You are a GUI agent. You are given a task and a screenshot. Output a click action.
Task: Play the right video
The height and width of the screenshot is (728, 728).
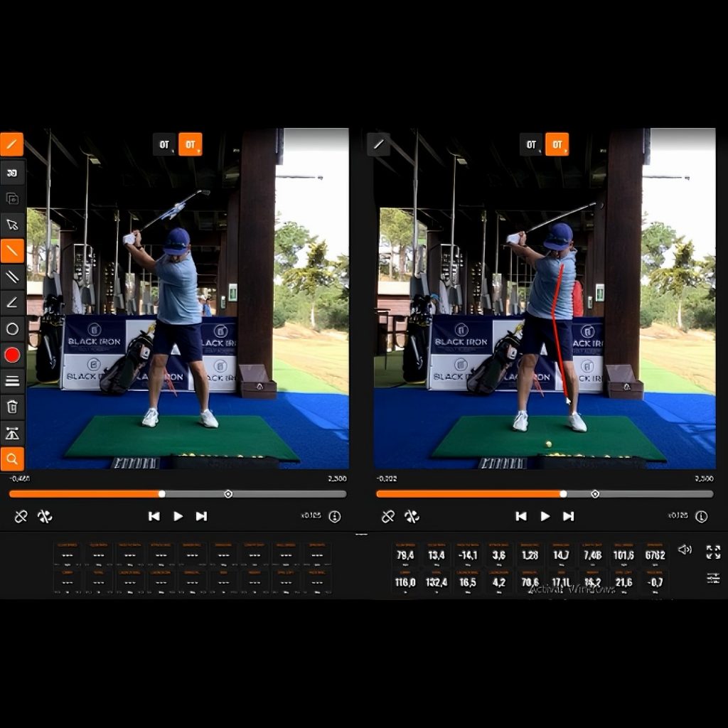click(x=545, y=516)
